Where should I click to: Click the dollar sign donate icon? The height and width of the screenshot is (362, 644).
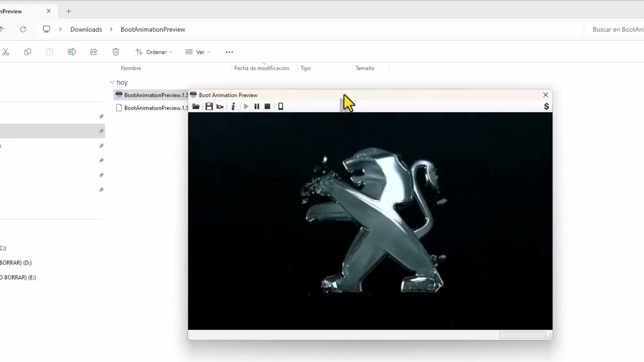point(546,107)
